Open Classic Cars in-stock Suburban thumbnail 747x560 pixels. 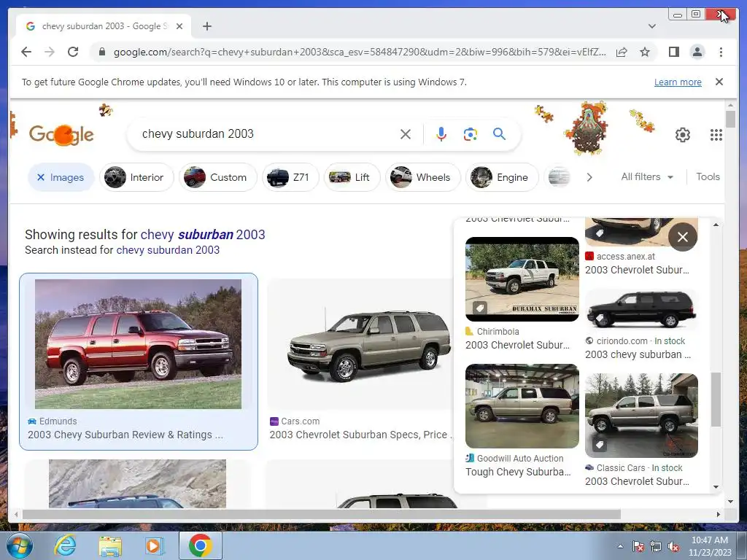[641, 415]
